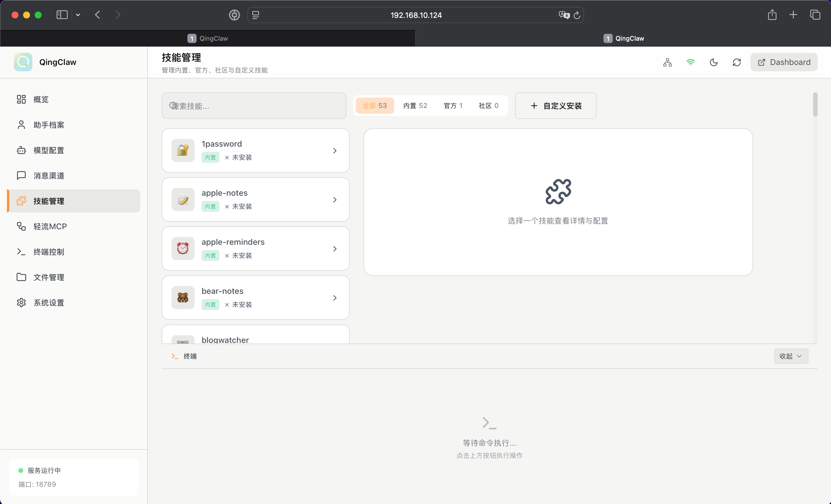Go to 概览 overview in sidebar
This screenshot has height=504, width=831.
coord(74,100)
